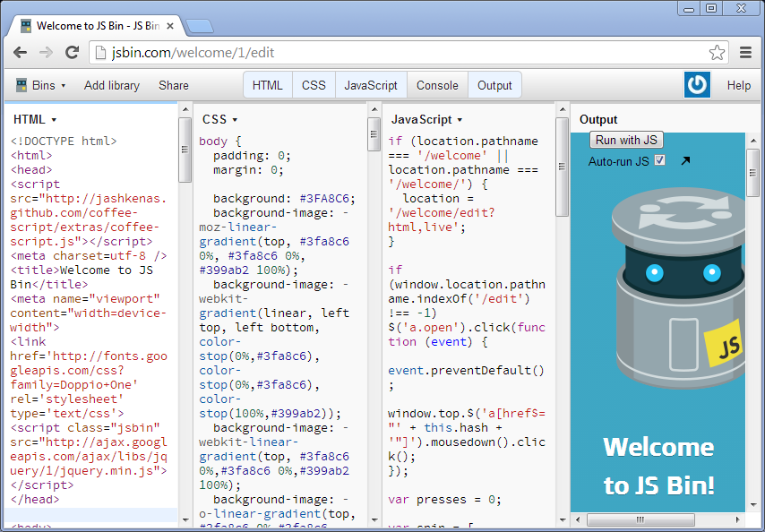Click the "margin: 0;" line in CSS
Screen dimensions: 765x532
(248, 169)
